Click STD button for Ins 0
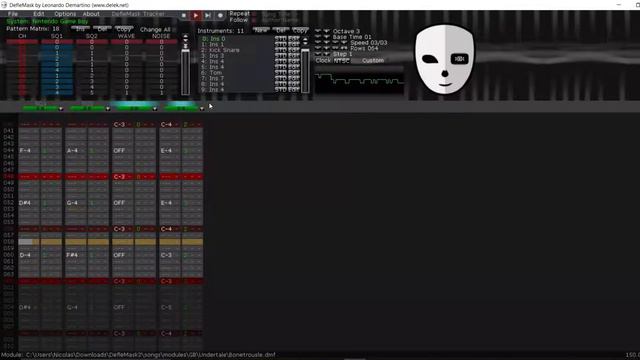 tap(280, 39)
